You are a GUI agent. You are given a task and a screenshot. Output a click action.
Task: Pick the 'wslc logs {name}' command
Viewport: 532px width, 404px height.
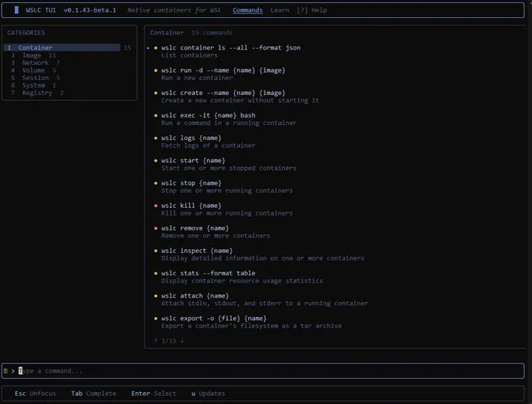coord(192,138)
